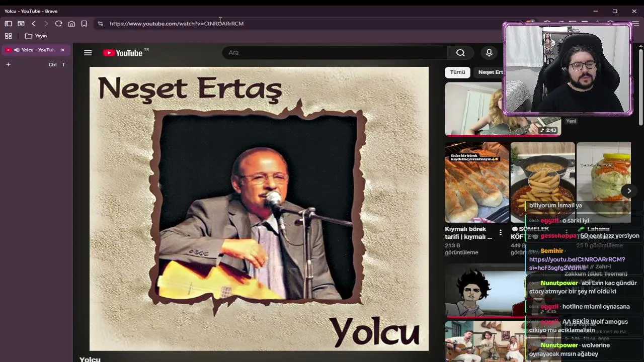
Task: Click the 213 B görüntüleme view count
Action: (x=461, y=249)
